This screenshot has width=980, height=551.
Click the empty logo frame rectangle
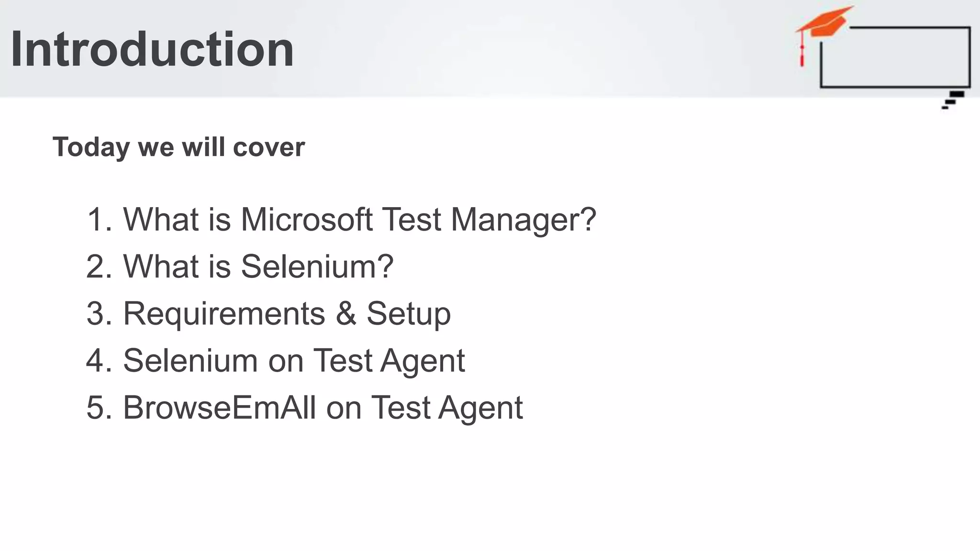[x=896, y=58]
